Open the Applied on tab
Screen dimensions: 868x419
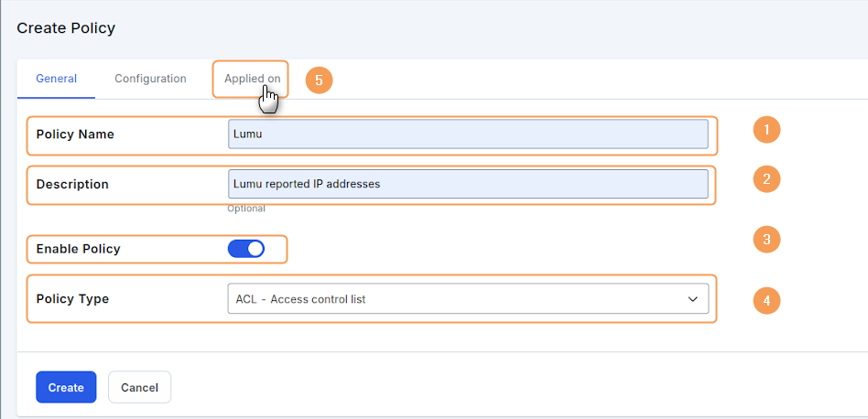click(252, 79)
